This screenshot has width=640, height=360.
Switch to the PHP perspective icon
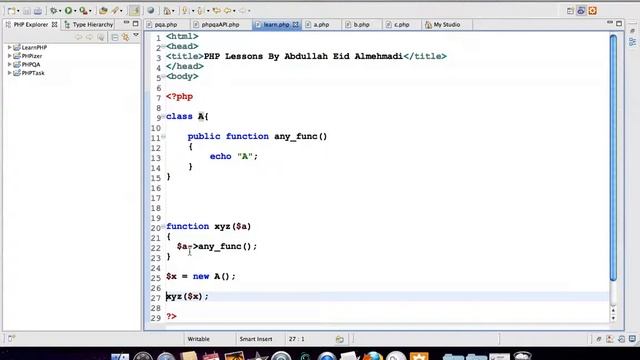[x=581, y=11]
